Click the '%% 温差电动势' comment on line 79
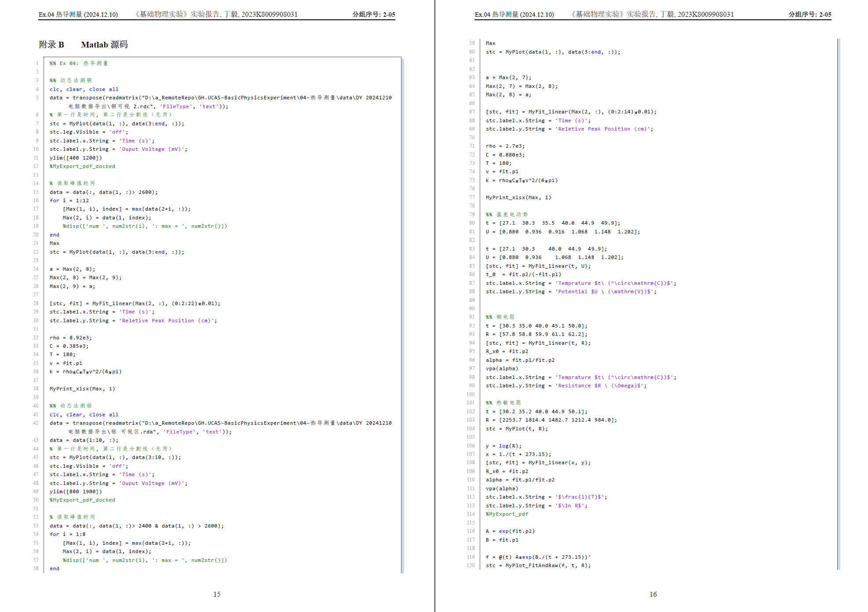 coord(507,215)
